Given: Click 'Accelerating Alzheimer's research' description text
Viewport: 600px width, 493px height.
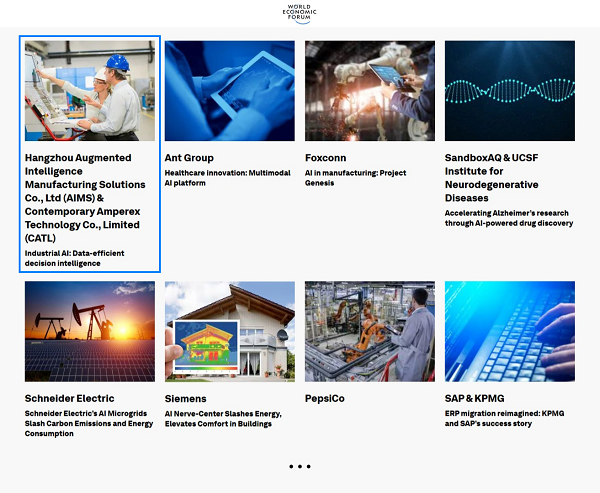Looking at the screenshot, I should coord(509,218).
